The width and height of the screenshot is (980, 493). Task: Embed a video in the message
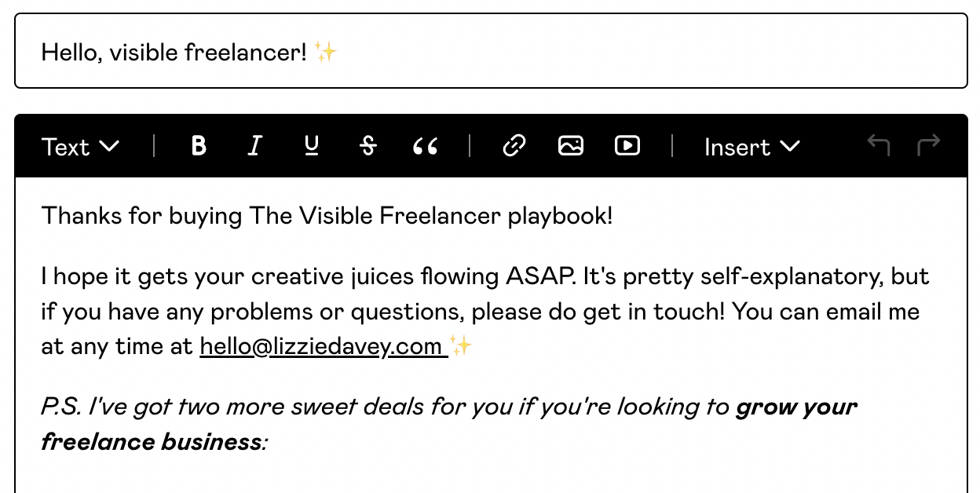click(627, 146)
